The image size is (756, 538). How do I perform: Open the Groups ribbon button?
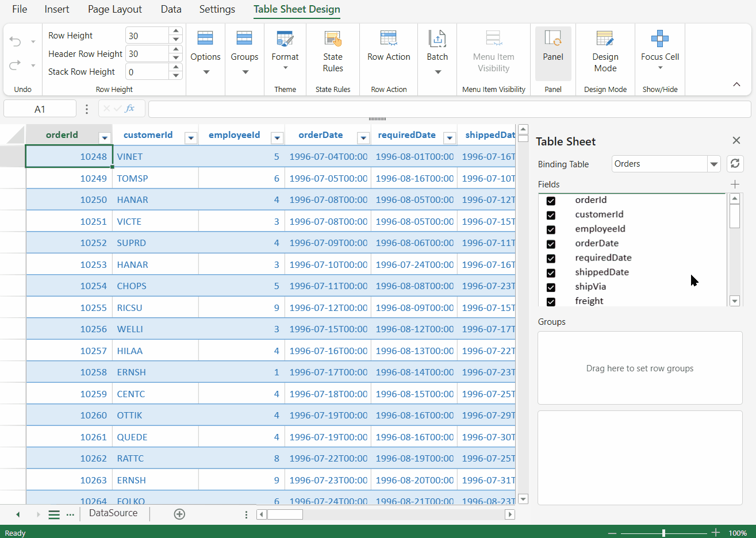[x=244, y=54]
